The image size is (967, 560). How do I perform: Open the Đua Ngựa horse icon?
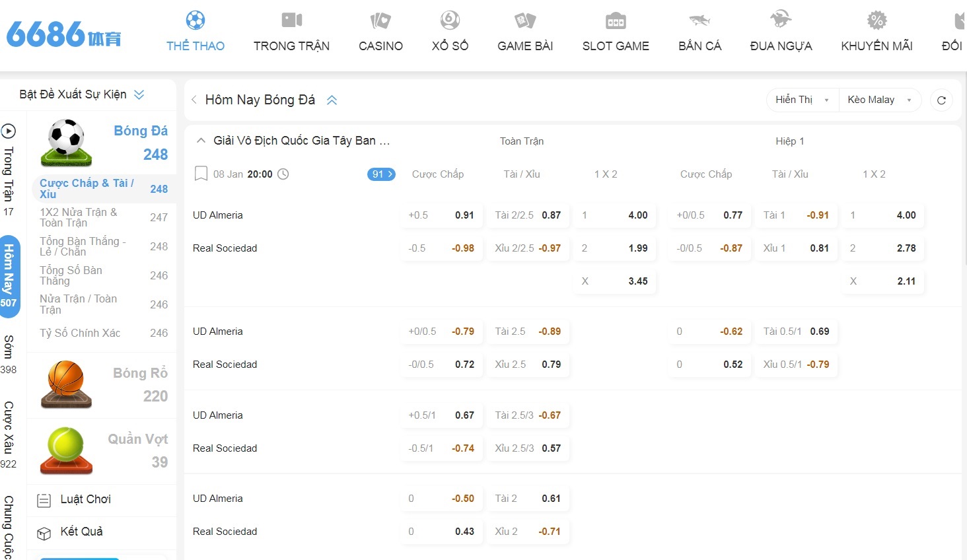[x=781, y=19]
